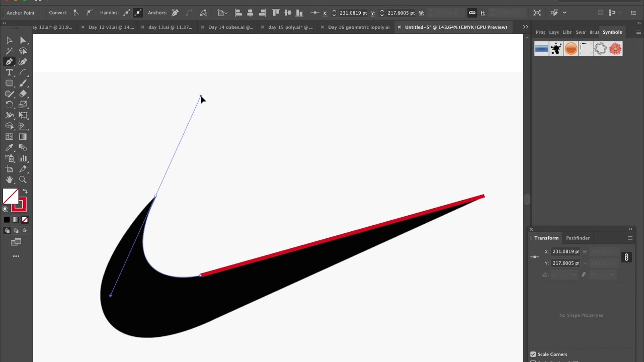This screenshot has width=644, height=362.
Task: Open Change Screen Mode button
Action: (x=16, y=242)
